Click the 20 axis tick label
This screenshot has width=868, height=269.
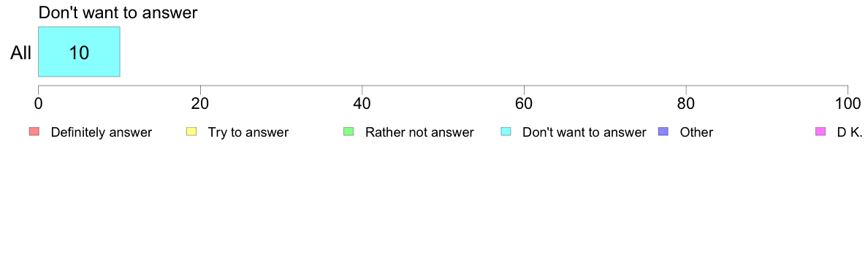point(200,103)
